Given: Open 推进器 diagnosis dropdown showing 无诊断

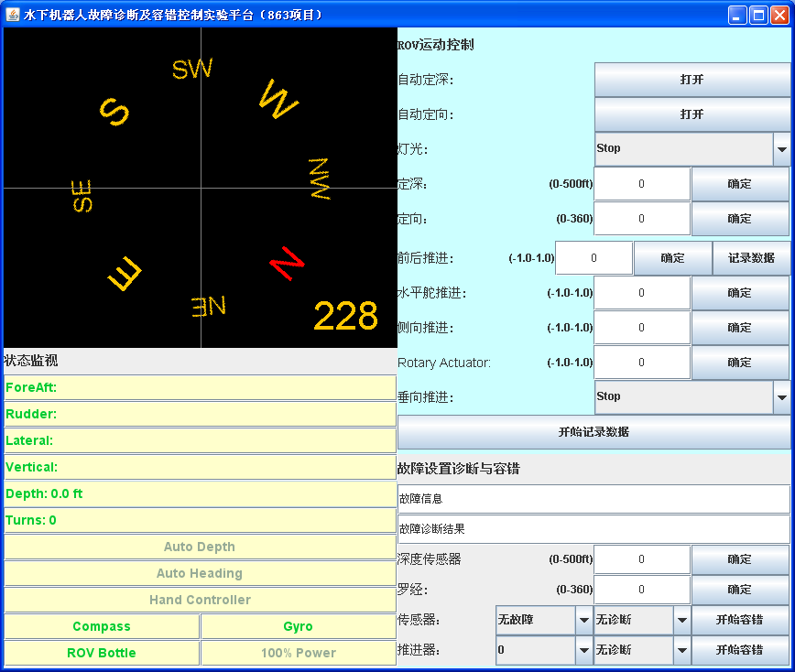Looking at the screenshot, I should coord(642,650).
